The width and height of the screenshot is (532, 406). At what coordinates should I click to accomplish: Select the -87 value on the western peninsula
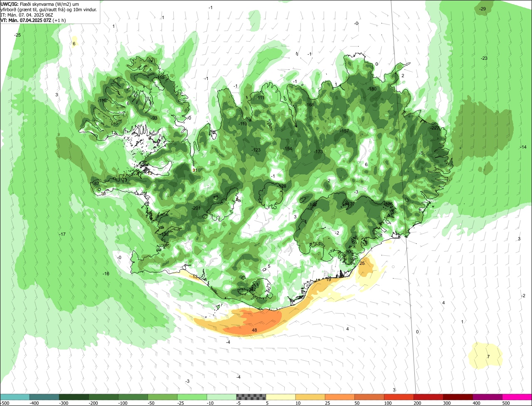[x=96, y=183]
